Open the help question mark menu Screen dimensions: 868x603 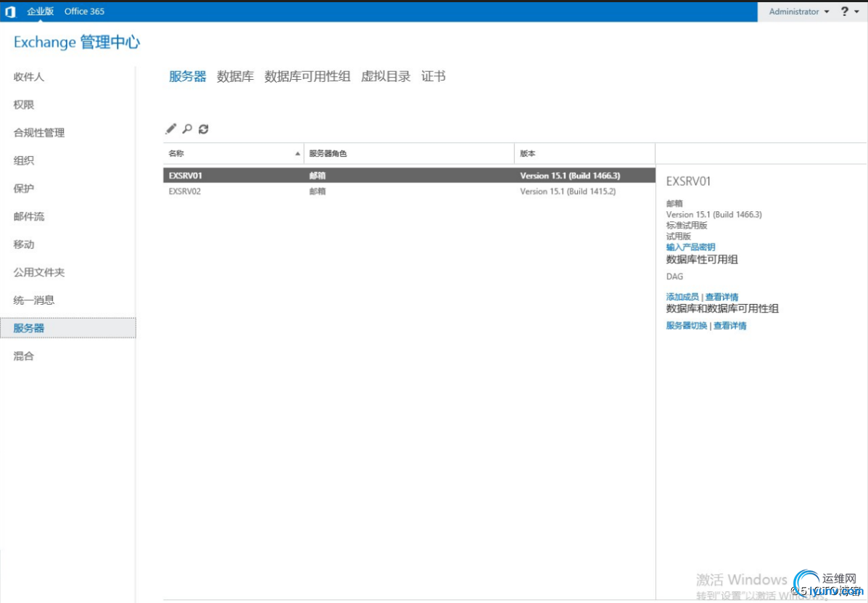pyautogui.click(x=849, y=11)
